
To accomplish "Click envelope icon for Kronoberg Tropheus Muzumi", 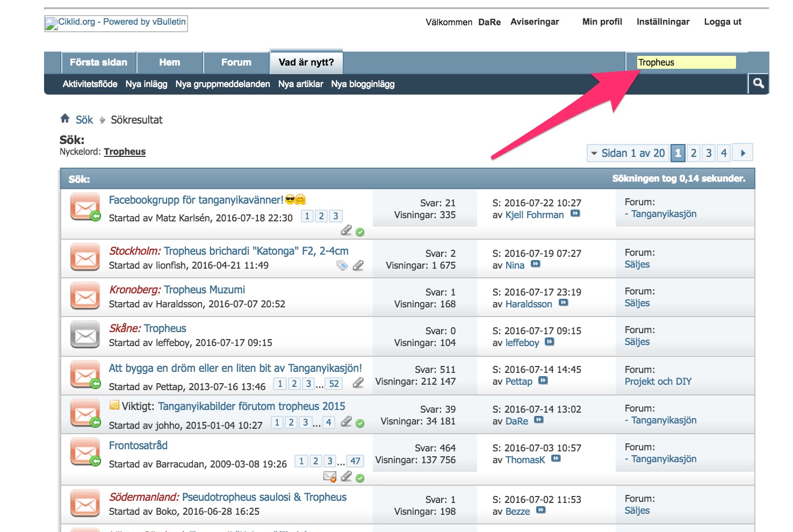I will click(85, 296).
